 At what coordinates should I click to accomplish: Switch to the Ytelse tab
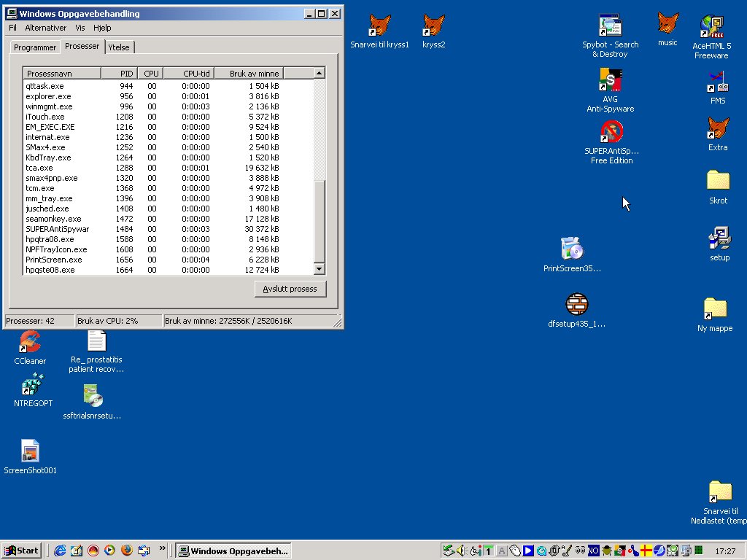[x=119, y=47]
